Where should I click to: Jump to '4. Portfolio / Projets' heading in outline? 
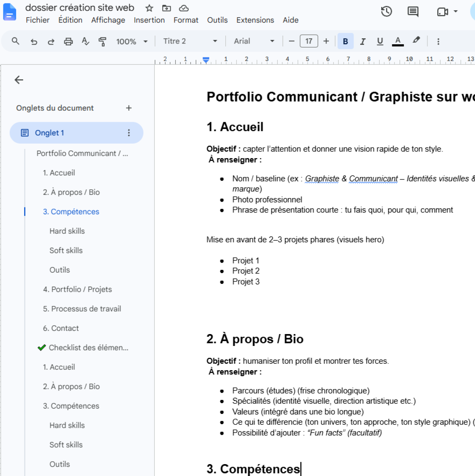point(78,289)
